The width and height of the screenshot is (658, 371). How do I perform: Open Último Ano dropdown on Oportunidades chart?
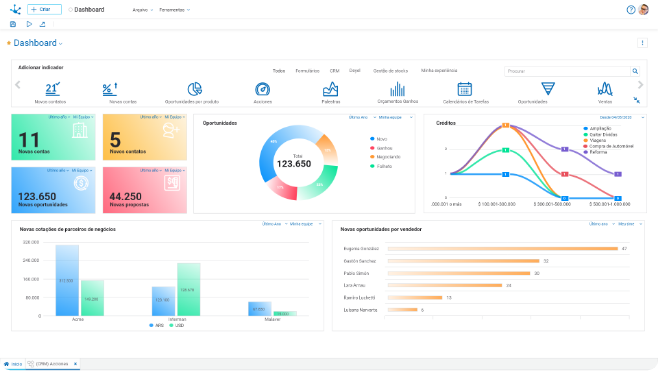tap(362, 118)
